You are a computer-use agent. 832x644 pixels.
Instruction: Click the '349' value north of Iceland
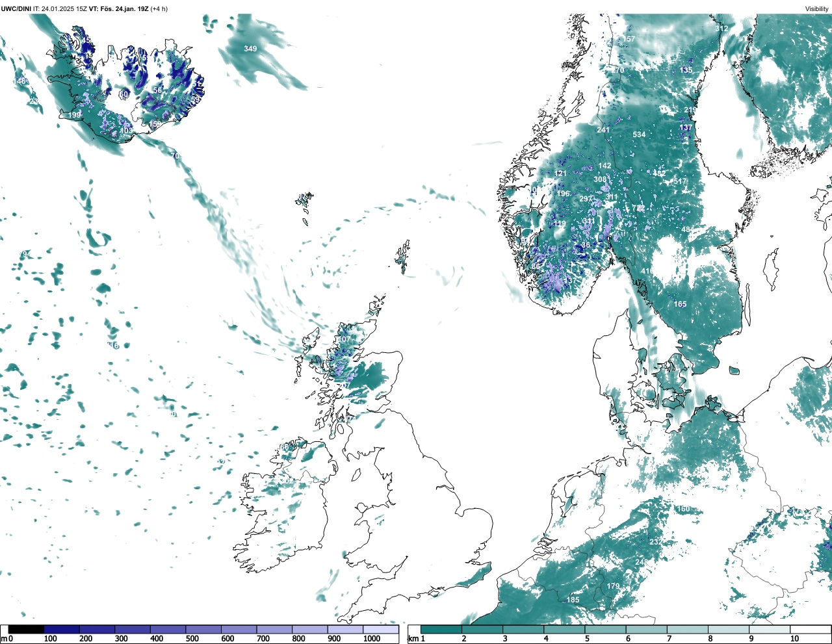[250, 49]
